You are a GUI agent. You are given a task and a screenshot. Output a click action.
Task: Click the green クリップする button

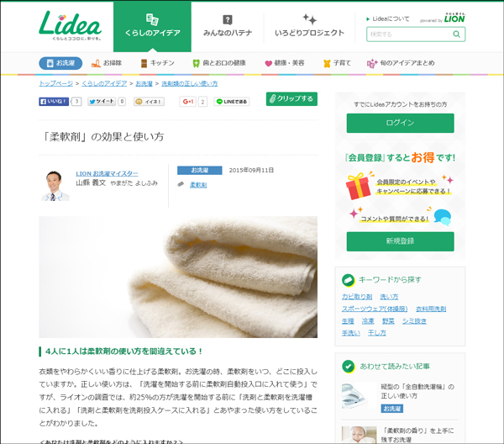pos(291,98)
